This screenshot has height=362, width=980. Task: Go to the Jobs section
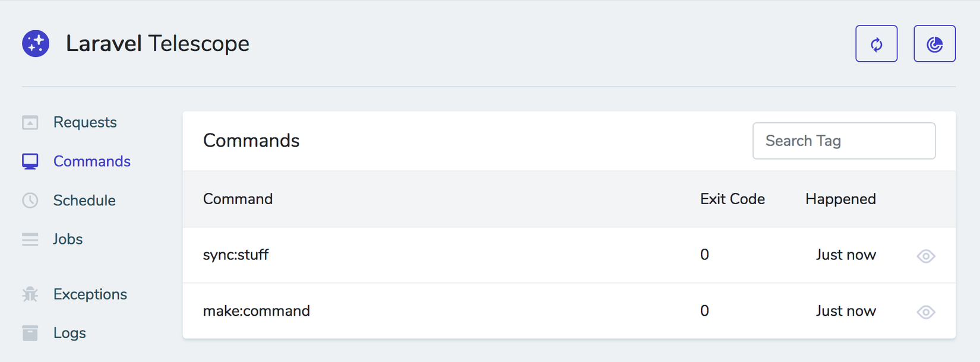pos(68,239)
